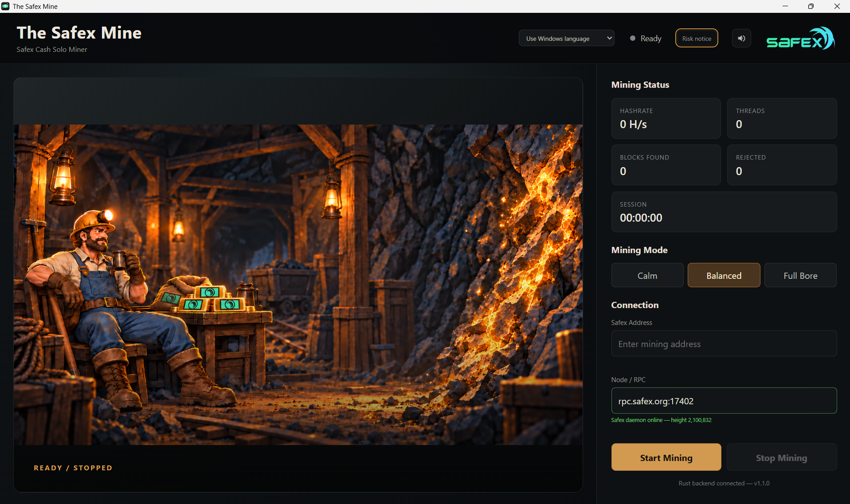Click the Safex logo
Screen dimensions: 850x504
coord(800,39)
